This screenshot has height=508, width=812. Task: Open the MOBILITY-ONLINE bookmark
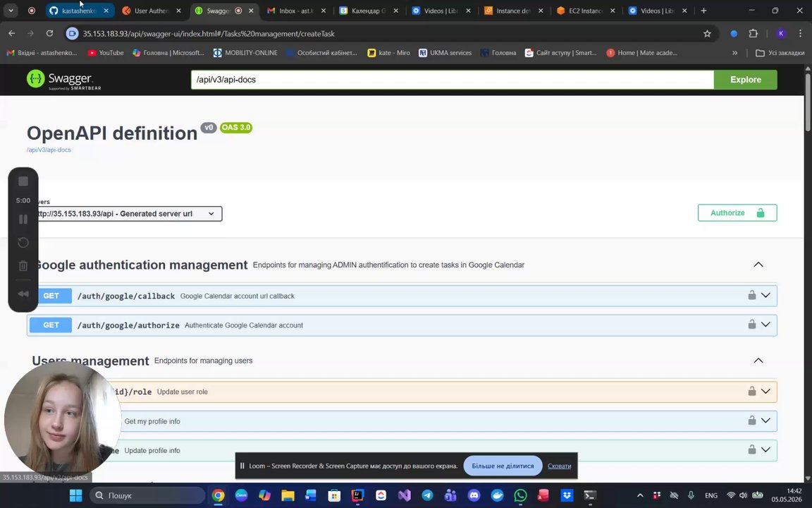[245, 53]
